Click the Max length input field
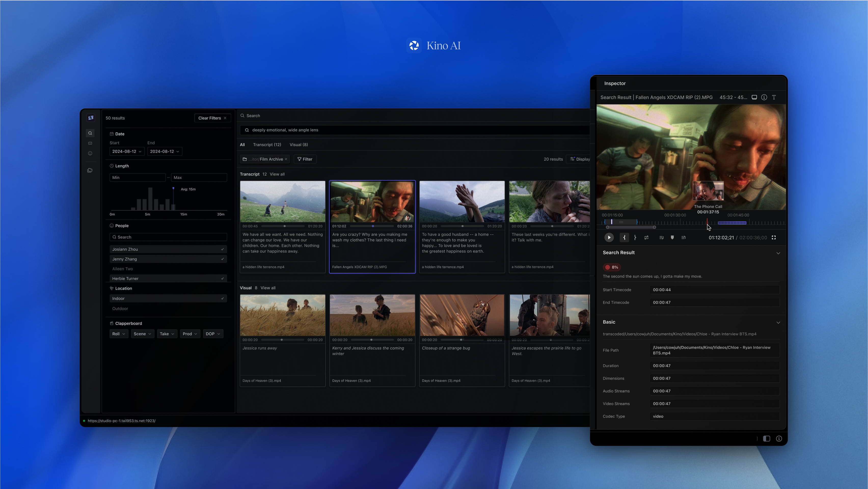 pos(199,177)
